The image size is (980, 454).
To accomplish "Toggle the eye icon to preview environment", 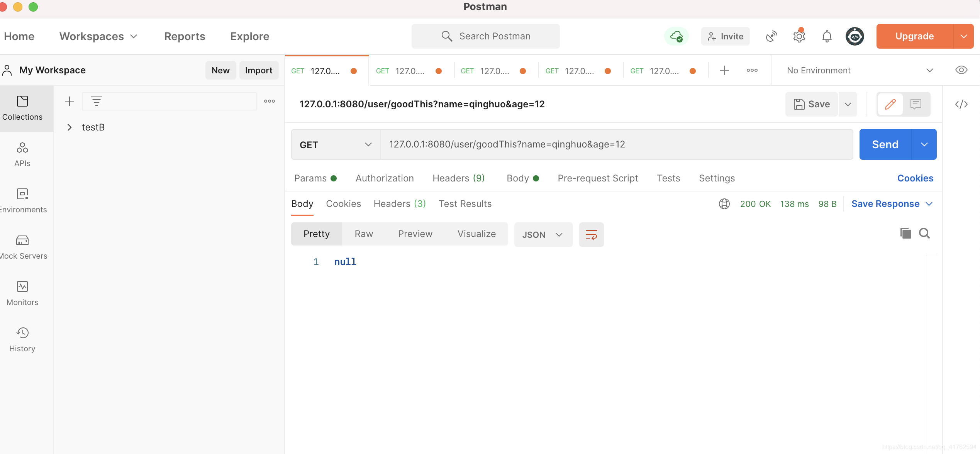I will point(961,70).
